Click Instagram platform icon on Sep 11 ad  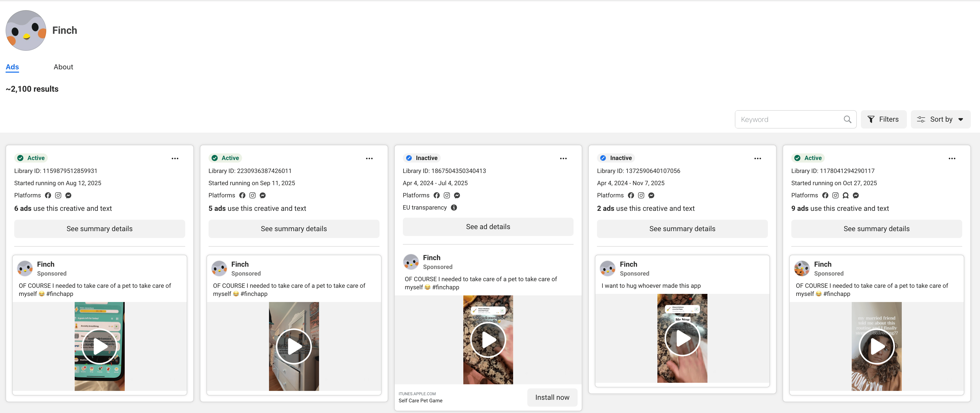point(252,195)
